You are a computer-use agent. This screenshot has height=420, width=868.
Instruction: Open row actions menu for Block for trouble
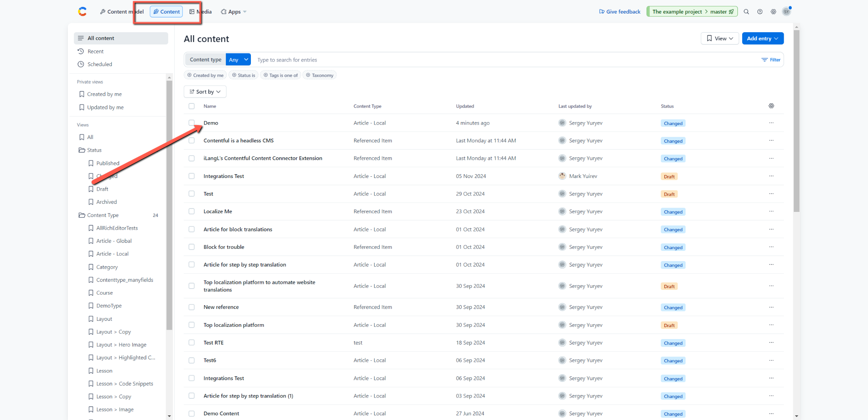pos(771,247)
